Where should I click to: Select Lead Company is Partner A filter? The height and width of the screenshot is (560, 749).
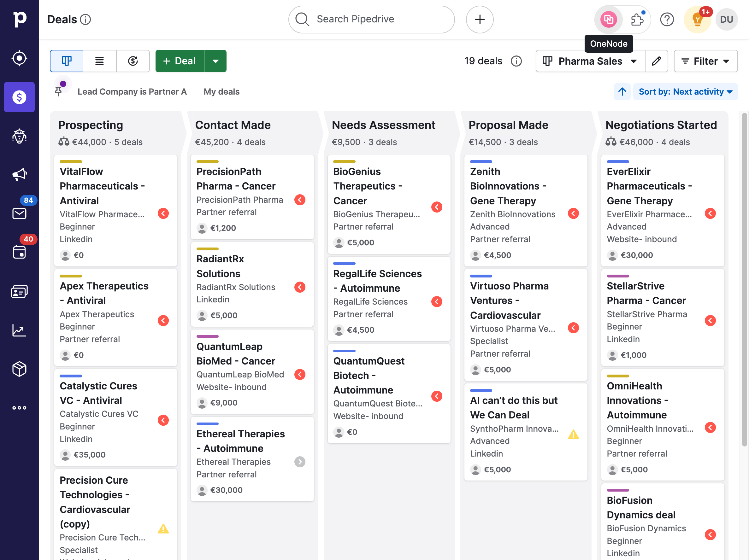[132, 92]
